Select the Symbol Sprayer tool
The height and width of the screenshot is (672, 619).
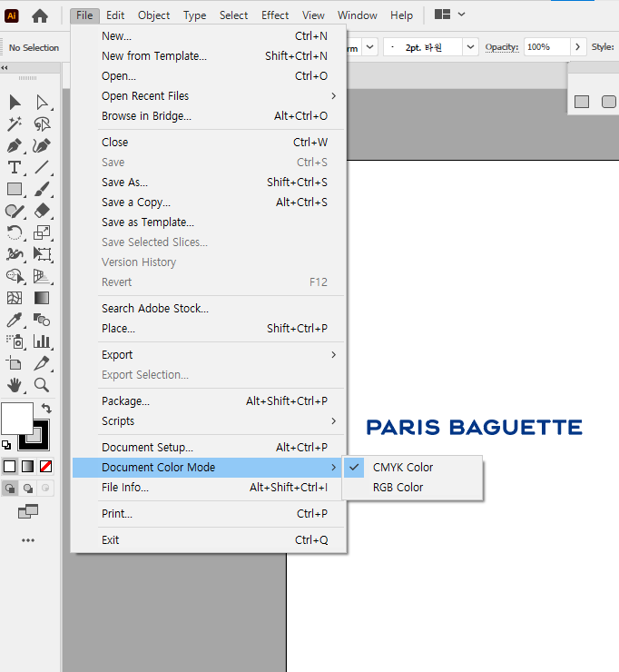click(15, 341)
